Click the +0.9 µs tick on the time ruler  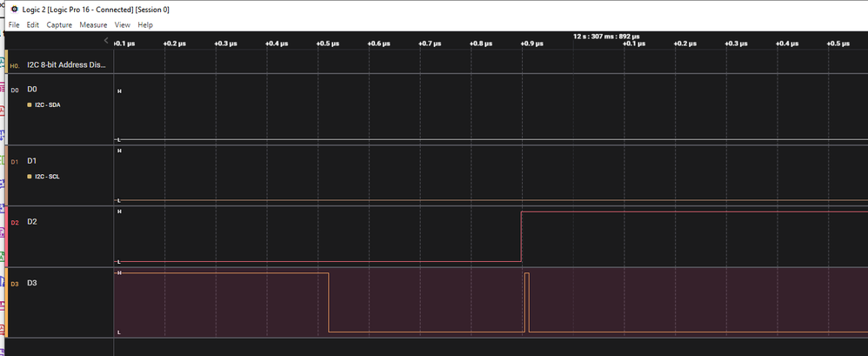click(532, 44)
